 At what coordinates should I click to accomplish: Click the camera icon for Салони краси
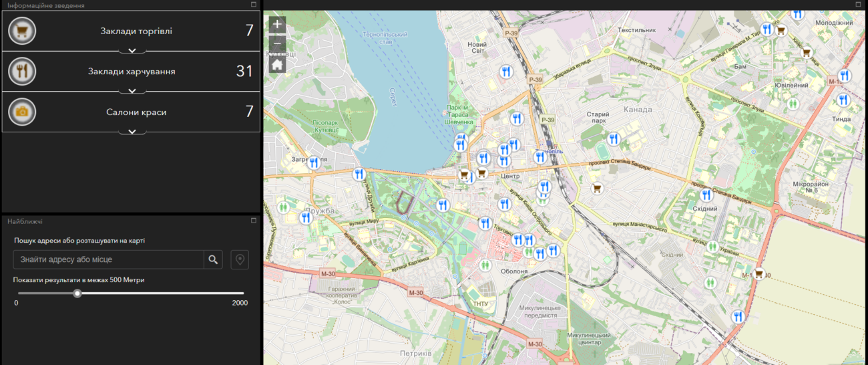click(22, 112)
